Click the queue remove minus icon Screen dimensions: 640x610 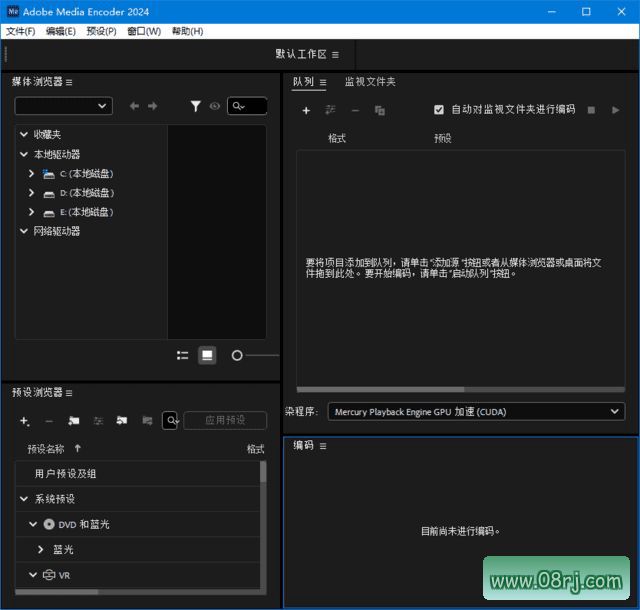[356, 110]
